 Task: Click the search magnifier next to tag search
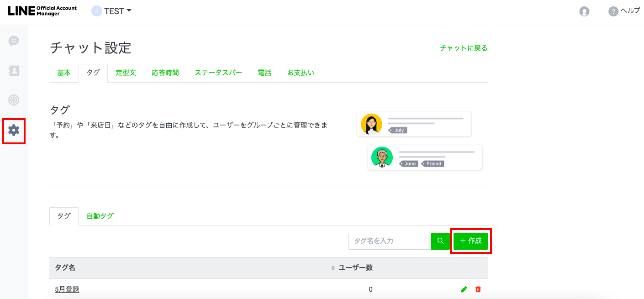pos(440,241)
